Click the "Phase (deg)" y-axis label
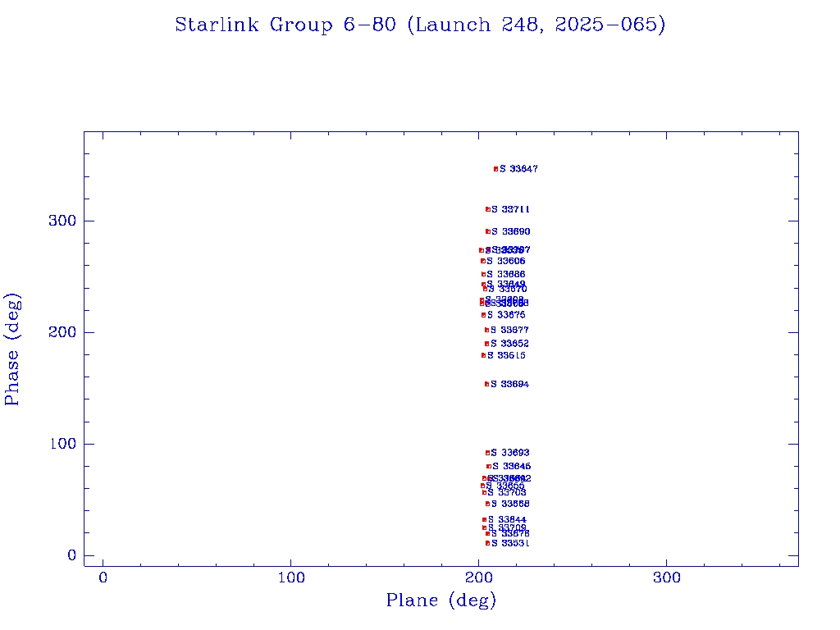Image resolution: width=840 pixels, height=630 pixels. click(x=11, y=349)
